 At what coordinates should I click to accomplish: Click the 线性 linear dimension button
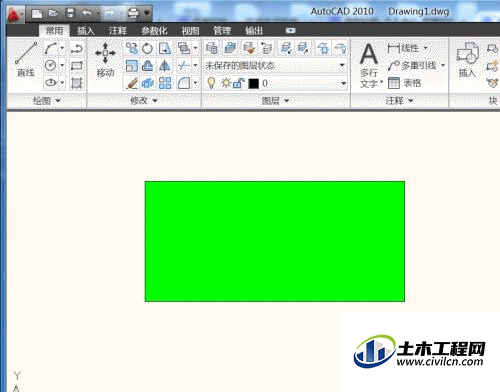click(x=407, y=48)
